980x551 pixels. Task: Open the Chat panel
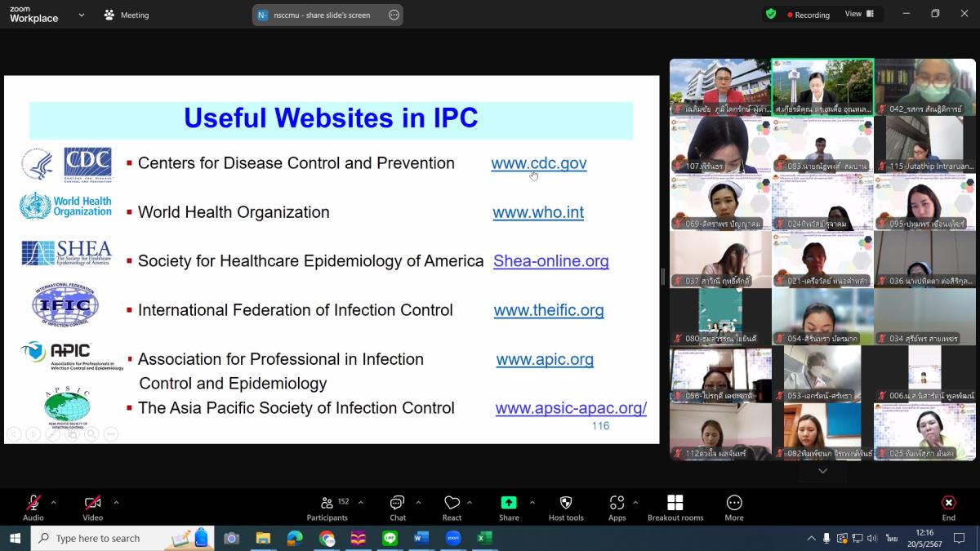click(x=398, y=507)
